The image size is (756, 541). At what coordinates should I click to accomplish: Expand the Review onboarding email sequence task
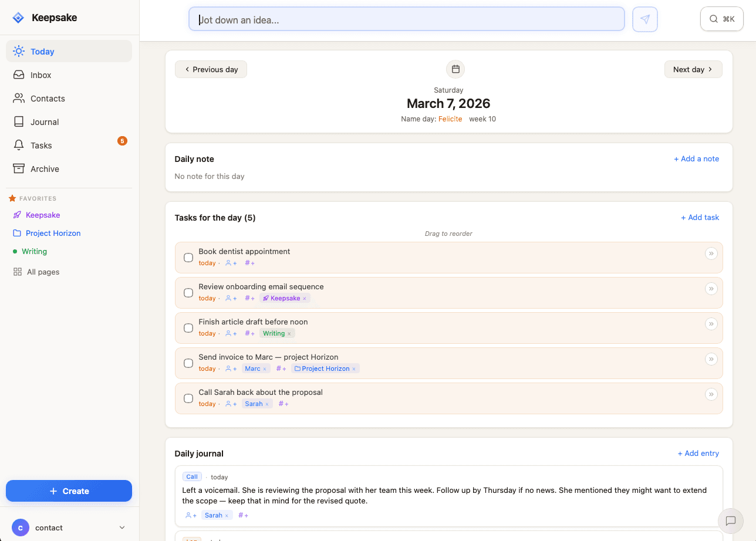[x=711, y=289]
